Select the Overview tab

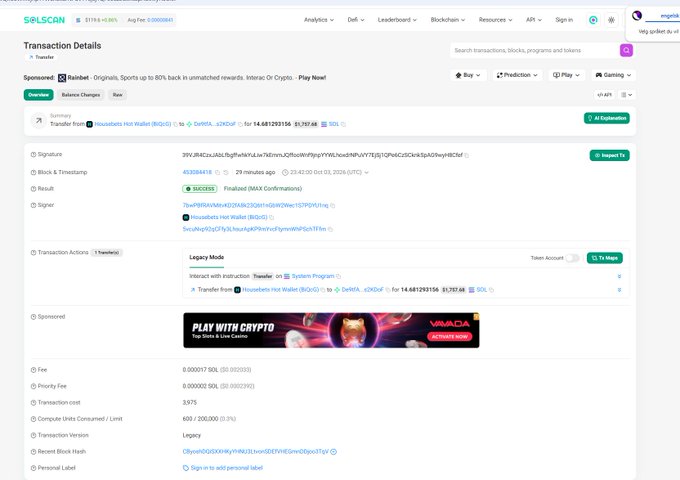(39, 95)
